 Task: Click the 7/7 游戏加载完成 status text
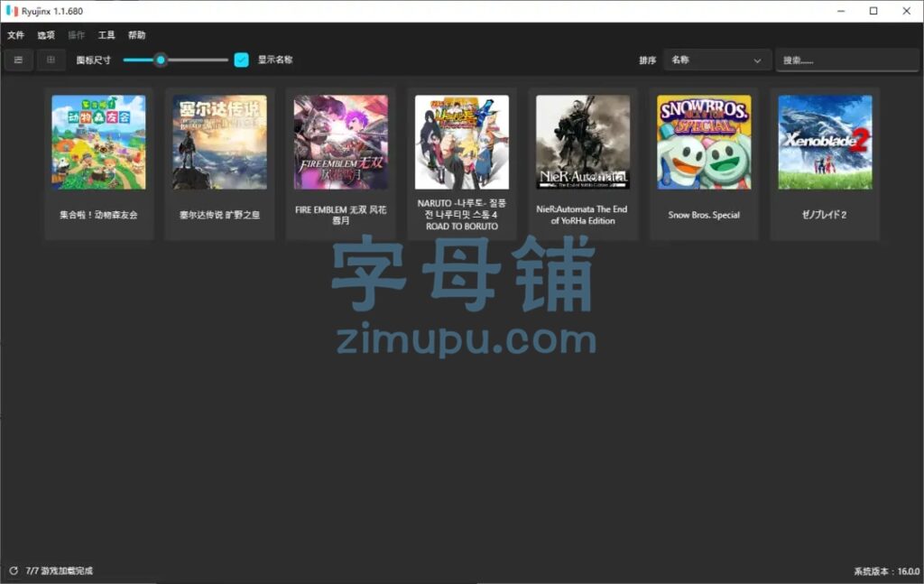coord(59,571)
